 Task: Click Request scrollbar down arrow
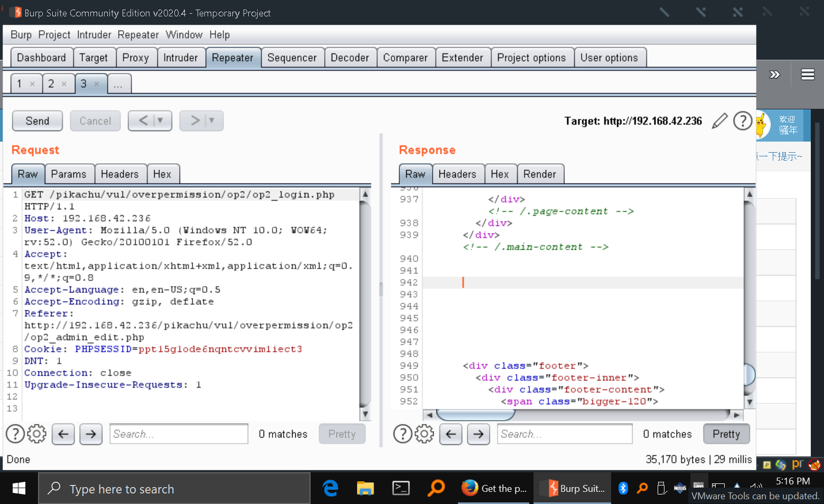point(365,414)
